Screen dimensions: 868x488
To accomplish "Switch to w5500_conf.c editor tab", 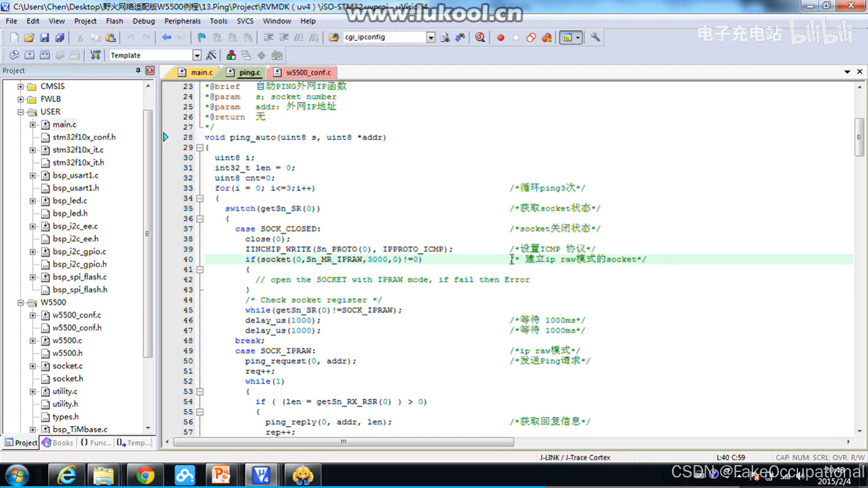I will point(303,72).
